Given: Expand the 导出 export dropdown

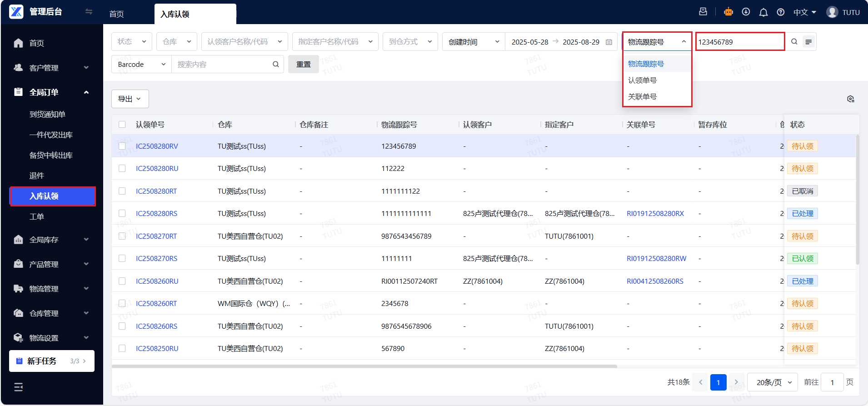Looking at the screenshot, I should point(130,99).
